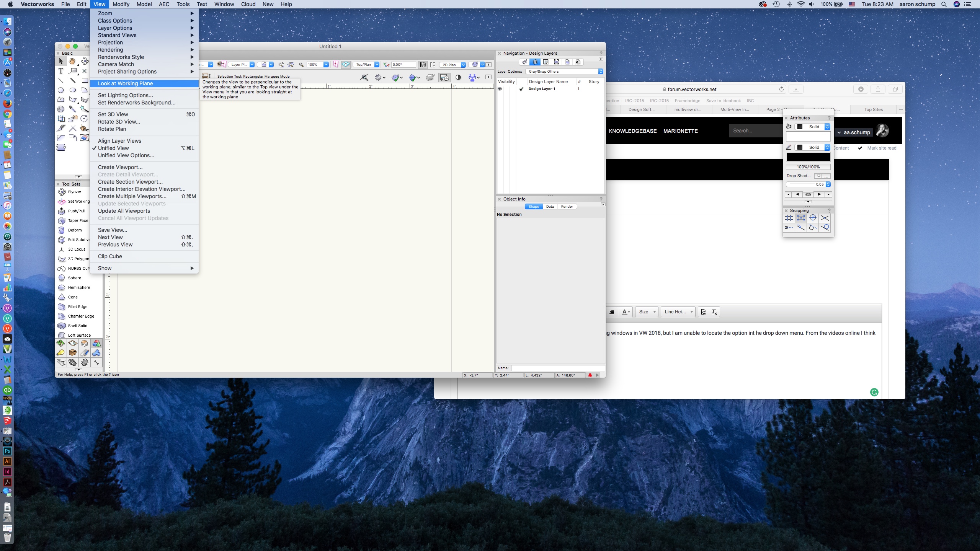Toggle Design Layer-1 visibility eye

coord(500,89)
